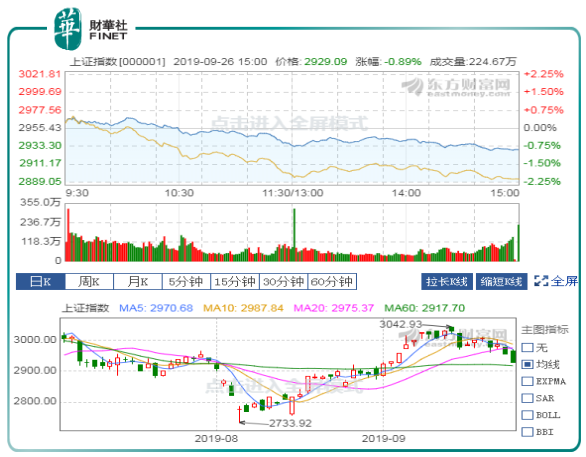Click the 全屏 link

564,281
